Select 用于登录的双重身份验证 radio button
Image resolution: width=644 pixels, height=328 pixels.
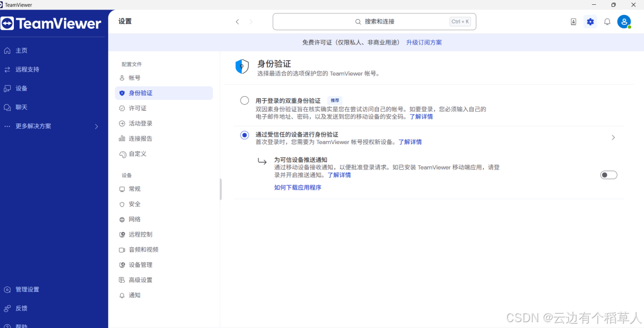244,100
